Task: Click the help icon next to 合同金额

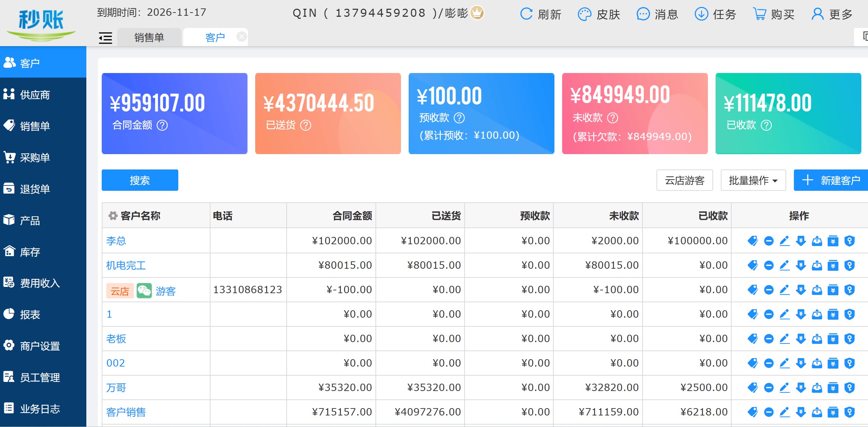Action: [162, 125]
